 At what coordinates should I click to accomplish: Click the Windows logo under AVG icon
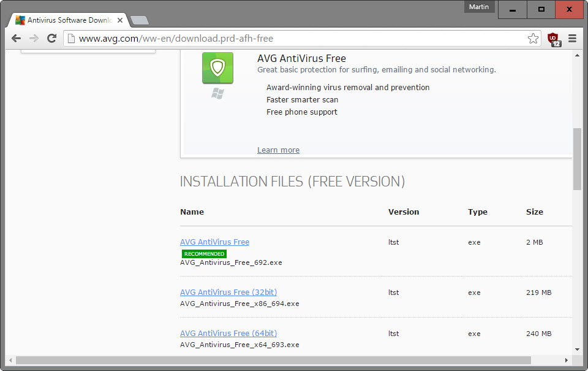pos(217,93)
